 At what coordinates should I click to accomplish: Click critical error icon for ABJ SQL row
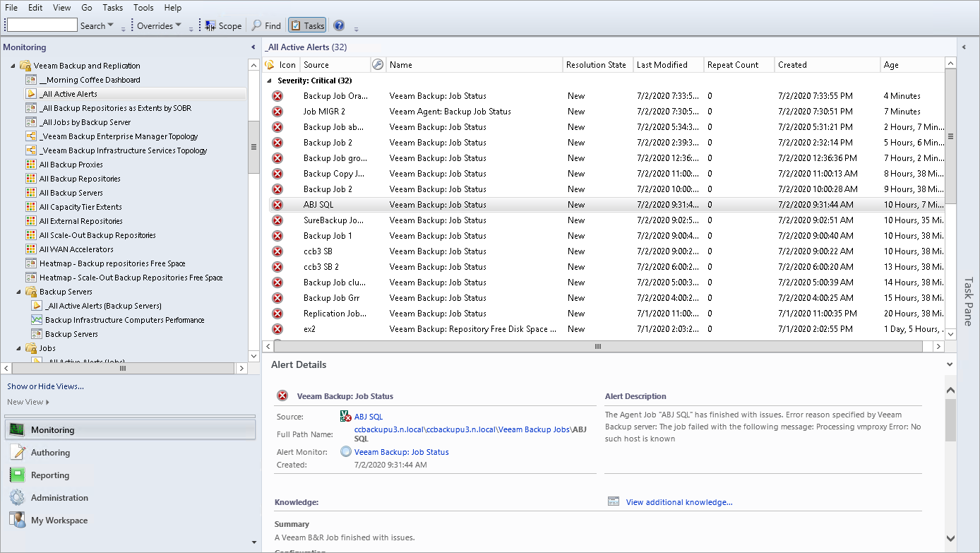click(x=277, y=205)
